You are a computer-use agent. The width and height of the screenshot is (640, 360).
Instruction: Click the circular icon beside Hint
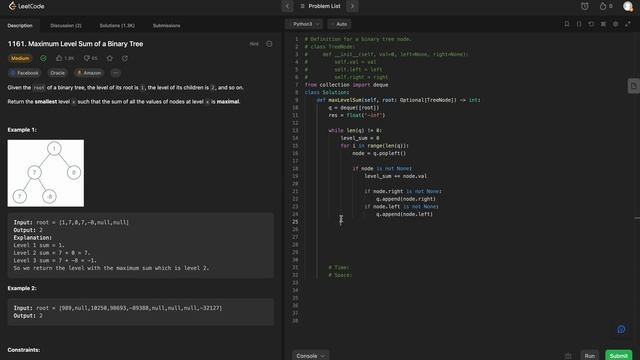pyautogui.click(x=269, y=44)
